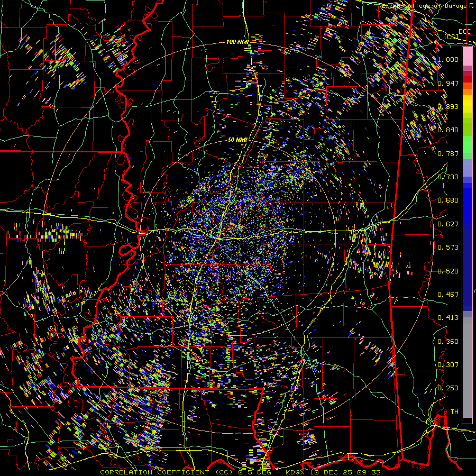Pick the lavender swatch near 0.733
476x476 pixels.
(x=467, y=168)
